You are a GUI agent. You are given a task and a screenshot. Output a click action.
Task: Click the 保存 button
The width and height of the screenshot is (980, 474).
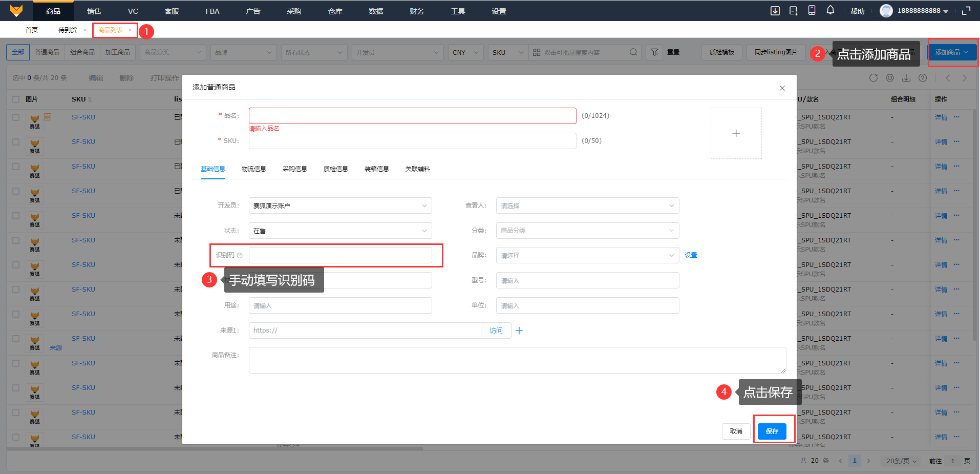click(772, 431)
